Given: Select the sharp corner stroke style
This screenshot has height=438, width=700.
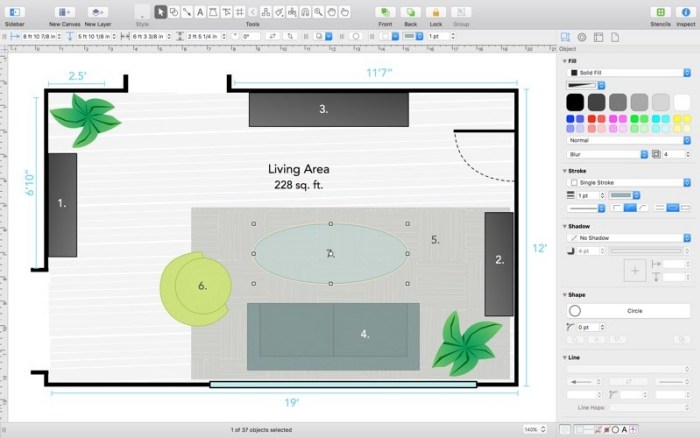Looking at the screenshot, I should (x=617, y=208).
